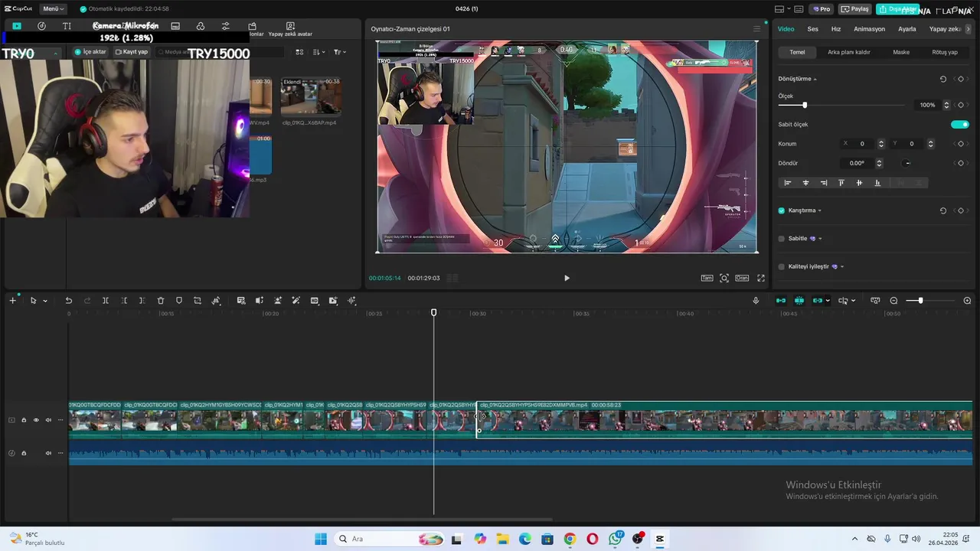Click the enhance-video wand icon in toolbar
This screenshot has height=551, width=980.
[296, 301]
